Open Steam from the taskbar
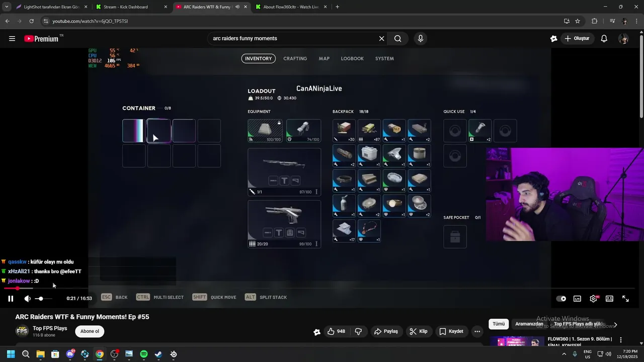This screenshot has width=644, height=362. pos(158,354)
